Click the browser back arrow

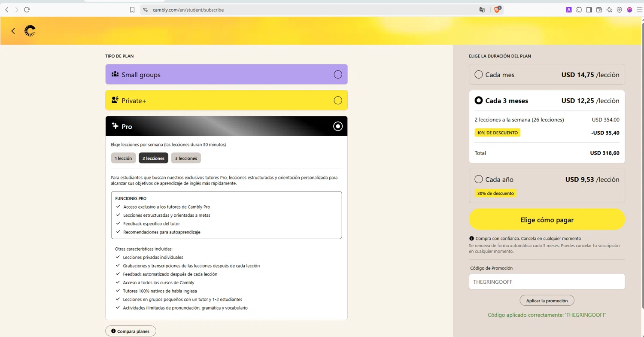(x=6, y=9)
